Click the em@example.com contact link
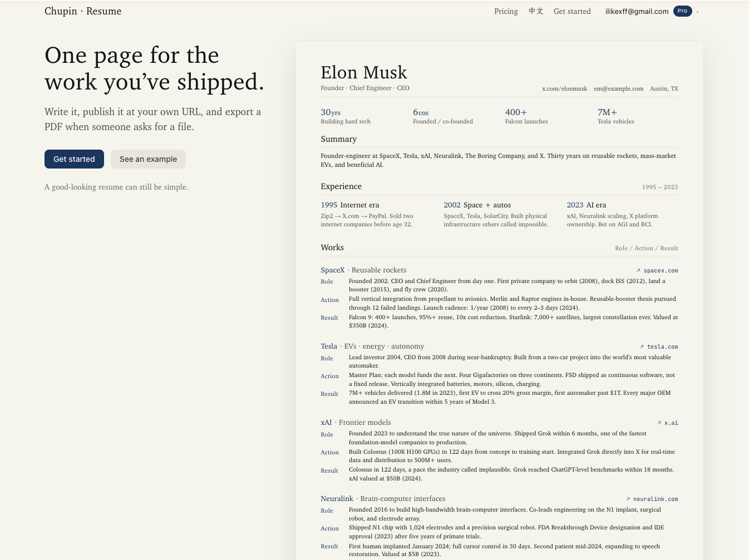749x560 pixels. [x=618, y=88]
